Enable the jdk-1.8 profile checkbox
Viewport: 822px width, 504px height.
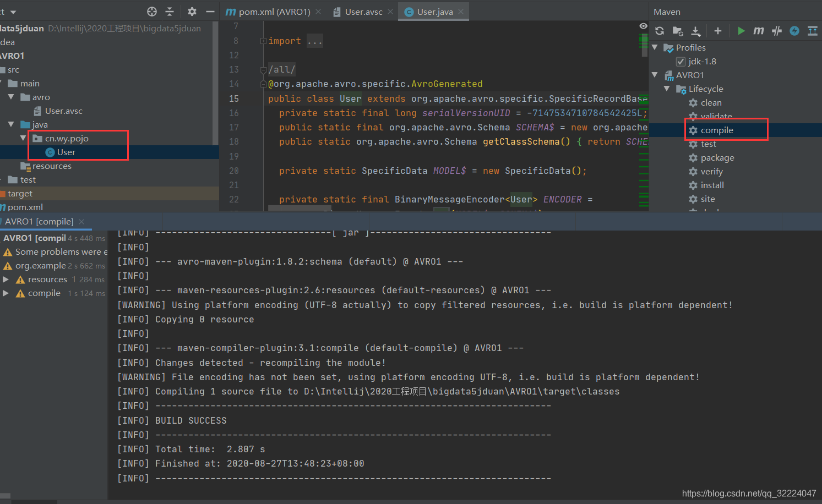click(x=681, y=61)
